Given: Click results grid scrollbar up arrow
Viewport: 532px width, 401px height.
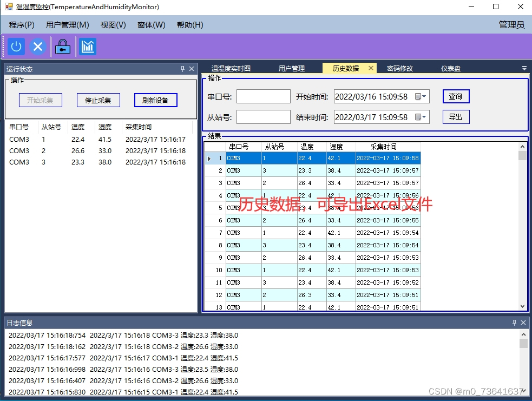Looking at the screenshot, I should [522, 147].
